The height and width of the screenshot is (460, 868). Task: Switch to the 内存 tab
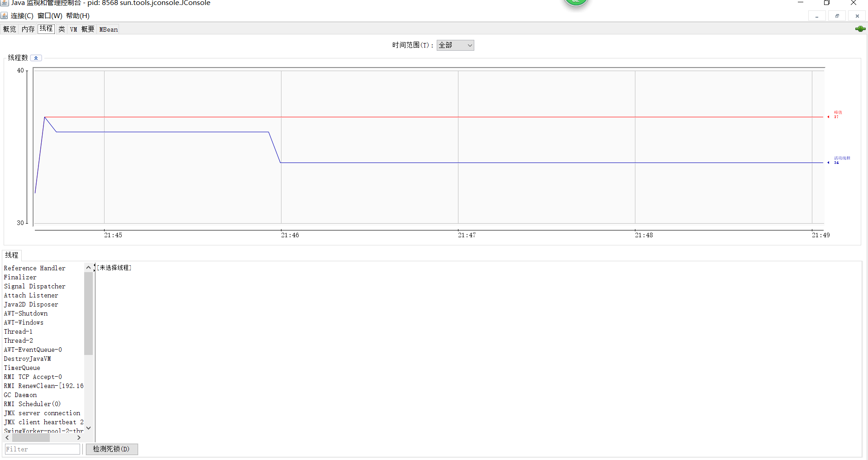28,29
